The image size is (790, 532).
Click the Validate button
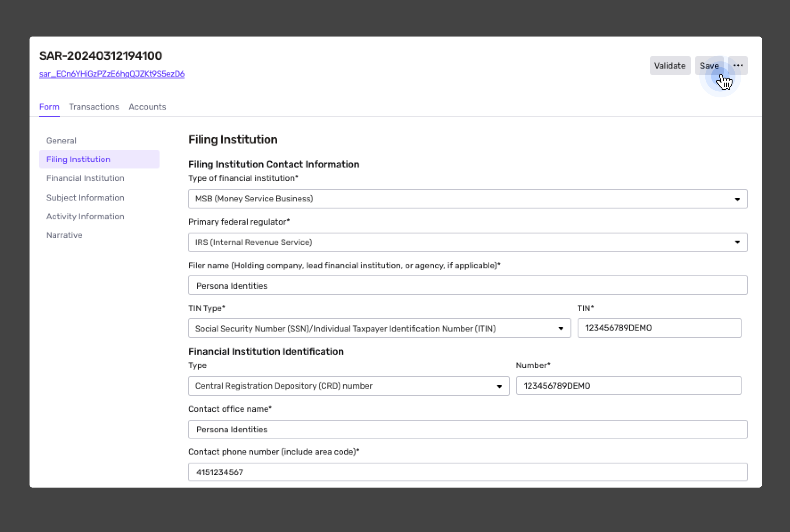pyautogui.click(x=669, y=65)
